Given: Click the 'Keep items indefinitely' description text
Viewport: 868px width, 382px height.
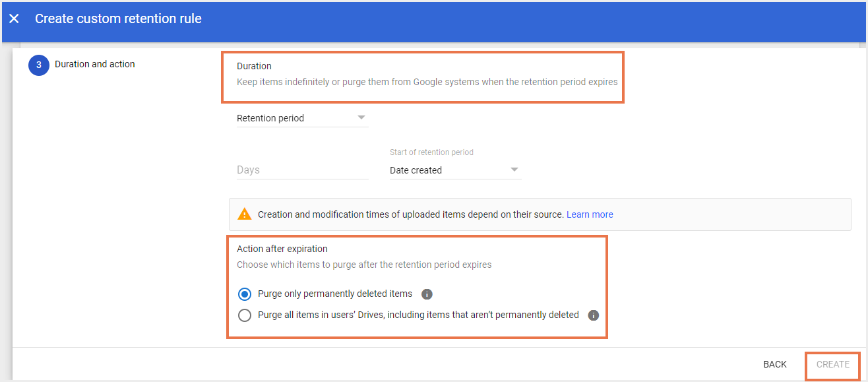Looking at the screenshot, I should tap(427, 82).
